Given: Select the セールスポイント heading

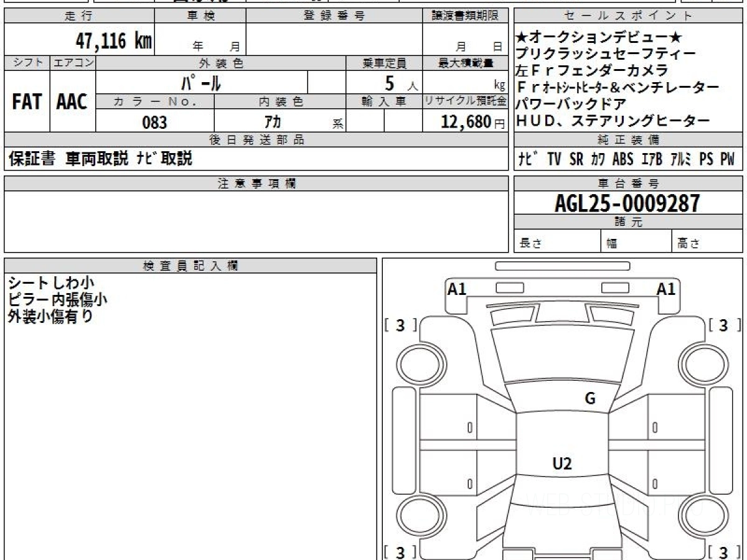Looking at the screenshot, I should [x=628, y=16].
